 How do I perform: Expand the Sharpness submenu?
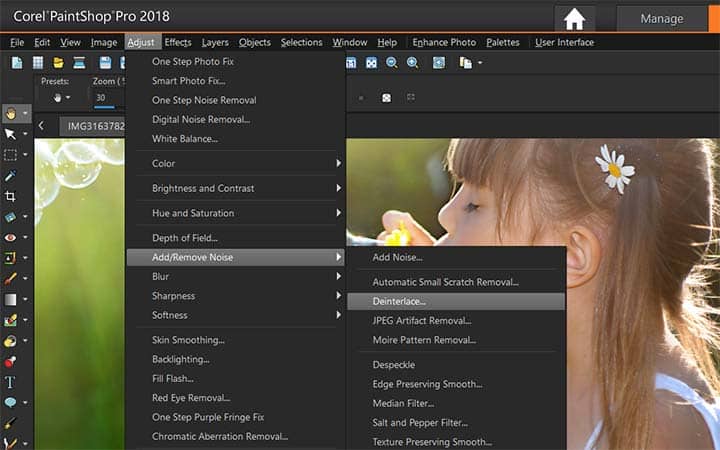click(x=338, y=295)
